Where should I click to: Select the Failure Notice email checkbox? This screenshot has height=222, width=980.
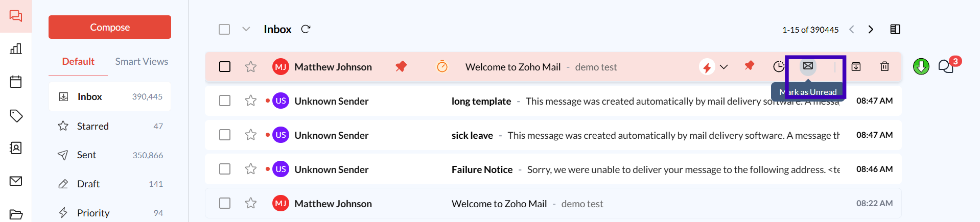coord(225,169)
